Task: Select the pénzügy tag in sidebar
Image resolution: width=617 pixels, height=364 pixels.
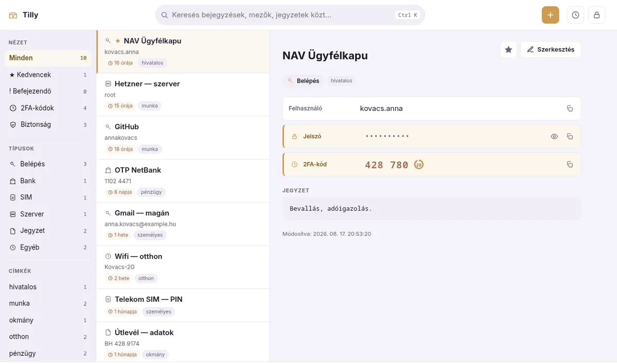Action: click(48, 353)
